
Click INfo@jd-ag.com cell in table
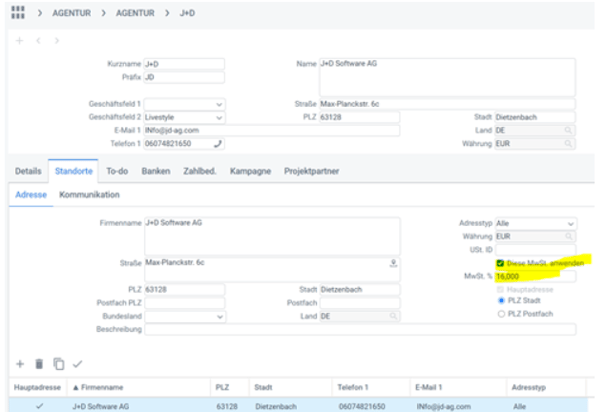(x=444, y=407)
